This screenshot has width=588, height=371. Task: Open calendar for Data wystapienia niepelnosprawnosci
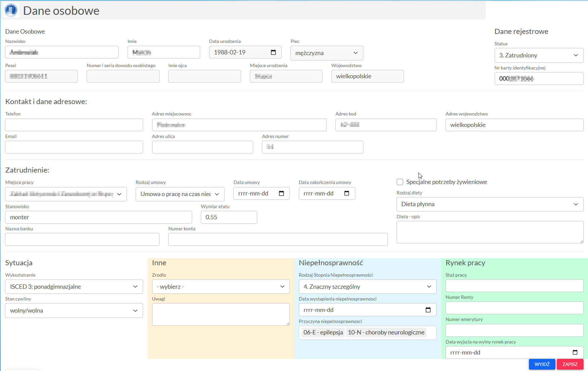pos(428,310)
